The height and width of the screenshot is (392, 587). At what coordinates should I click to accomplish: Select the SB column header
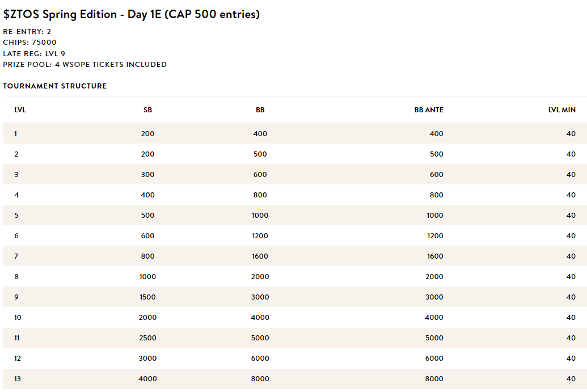point(147,109)
